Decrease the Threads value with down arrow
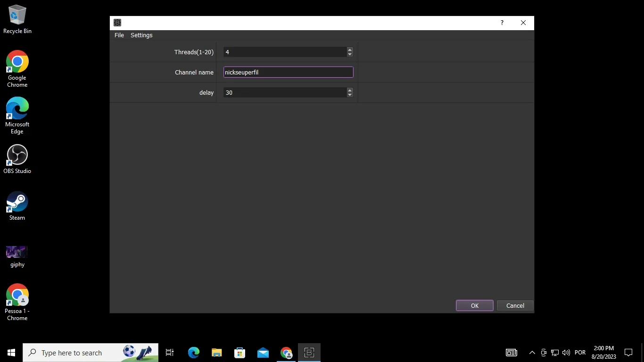This screenshot has height=362, width=644. (x=350, y=55)
